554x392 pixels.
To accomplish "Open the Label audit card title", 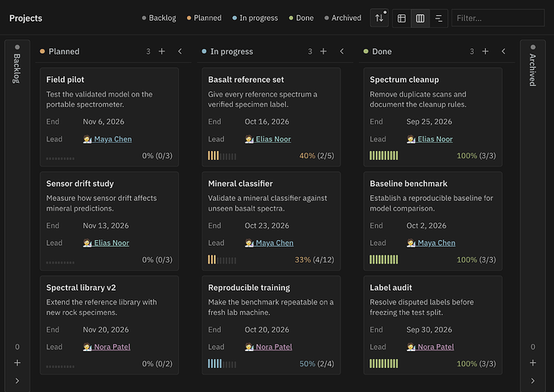I will click(x=391, y=288).
